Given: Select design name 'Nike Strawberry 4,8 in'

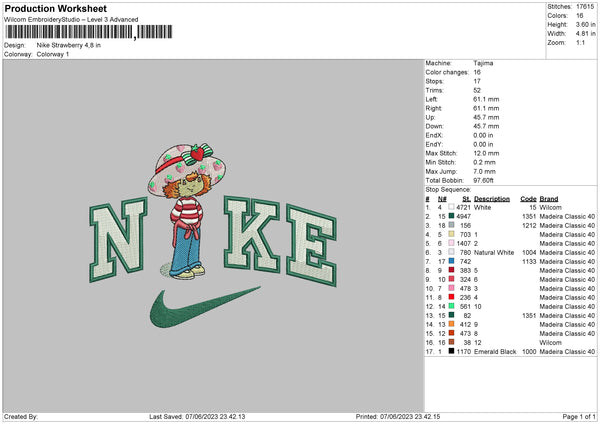Looking at the screenshot, I should (x=68, y=45).
